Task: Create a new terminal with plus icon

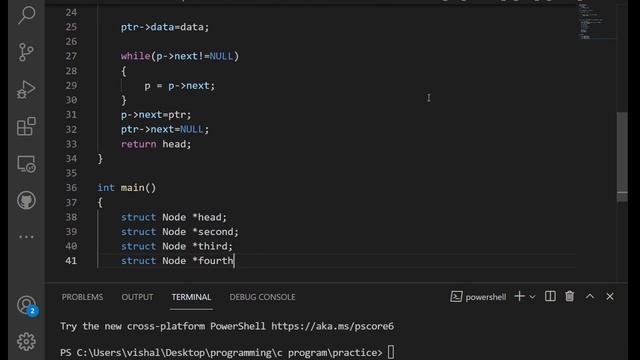Action: click(x=519, y=296)
